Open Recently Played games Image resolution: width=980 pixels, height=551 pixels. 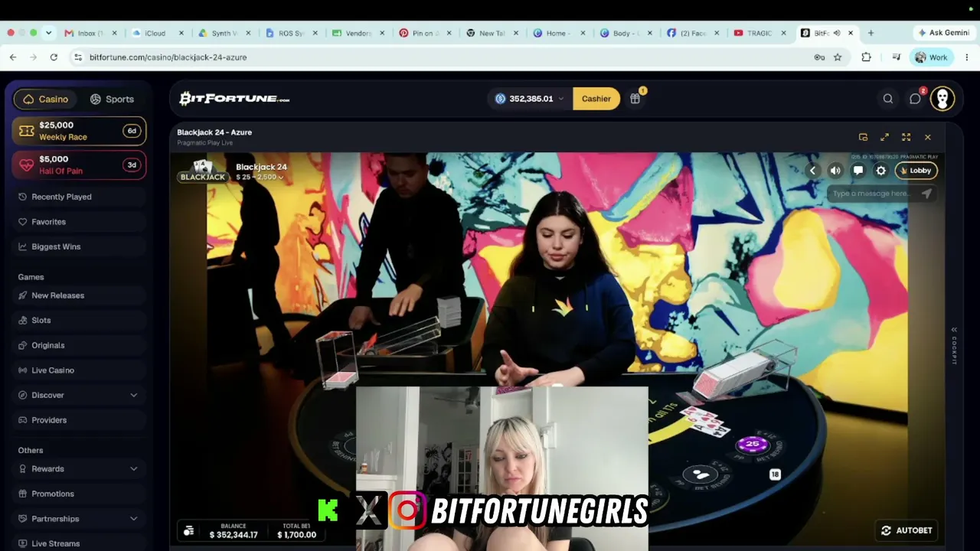click(x=78, y=197)
